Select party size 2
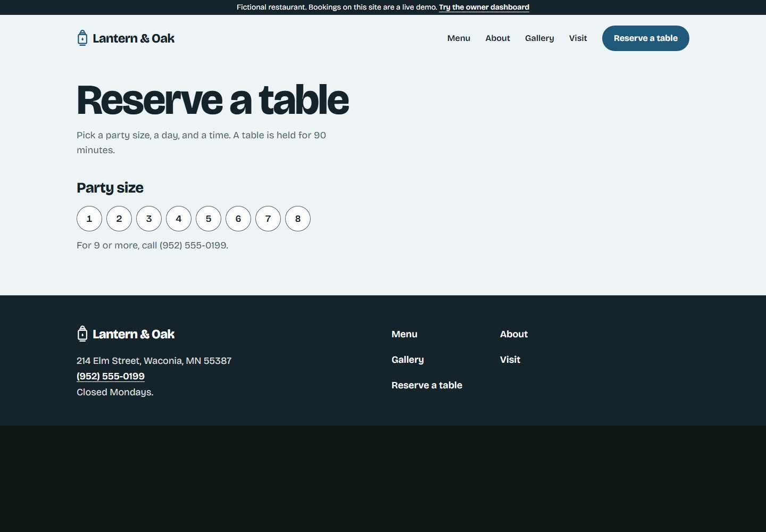Viewport: 766px width, 532px height. [x=119, y=219]
